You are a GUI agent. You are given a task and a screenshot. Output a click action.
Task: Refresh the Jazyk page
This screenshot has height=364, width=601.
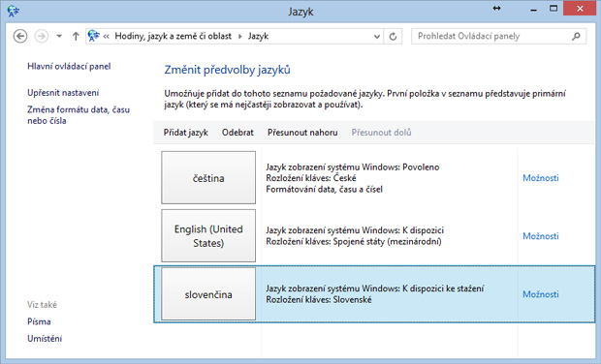tap(393, 37)
